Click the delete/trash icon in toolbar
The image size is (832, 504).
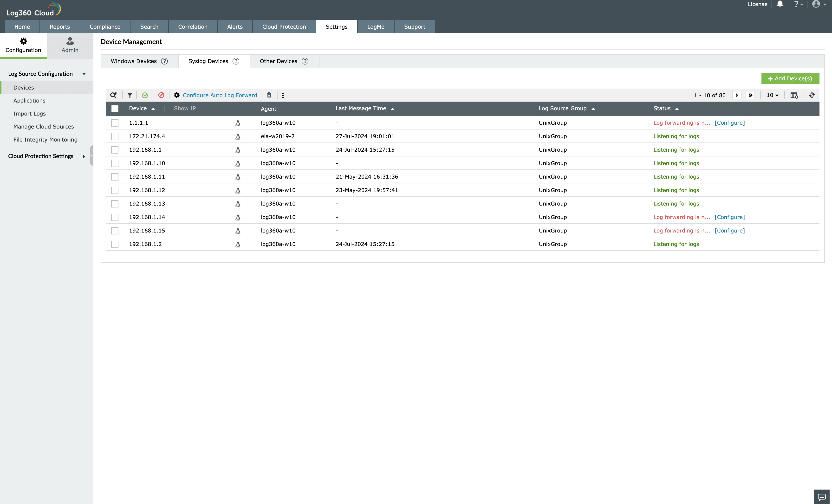(269, 95)
